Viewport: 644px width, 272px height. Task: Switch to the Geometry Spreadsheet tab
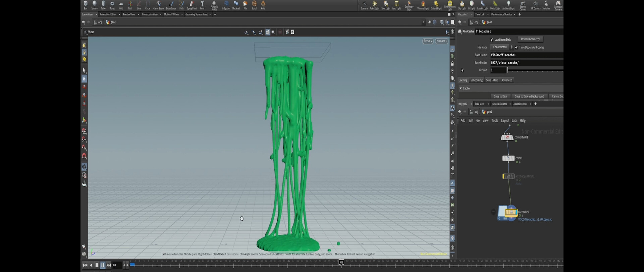point(197,14)
